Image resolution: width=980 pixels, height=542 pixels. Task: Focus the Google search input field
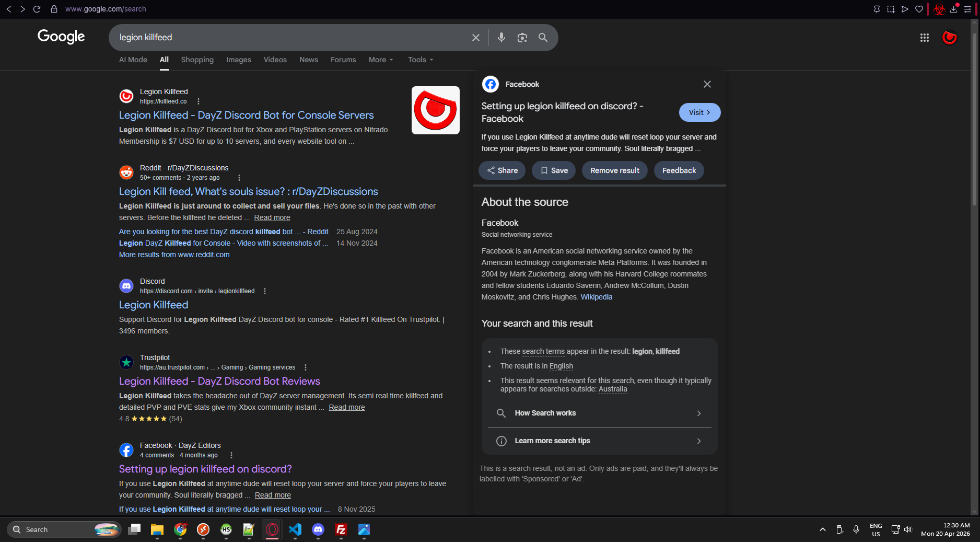pos(293,38)
